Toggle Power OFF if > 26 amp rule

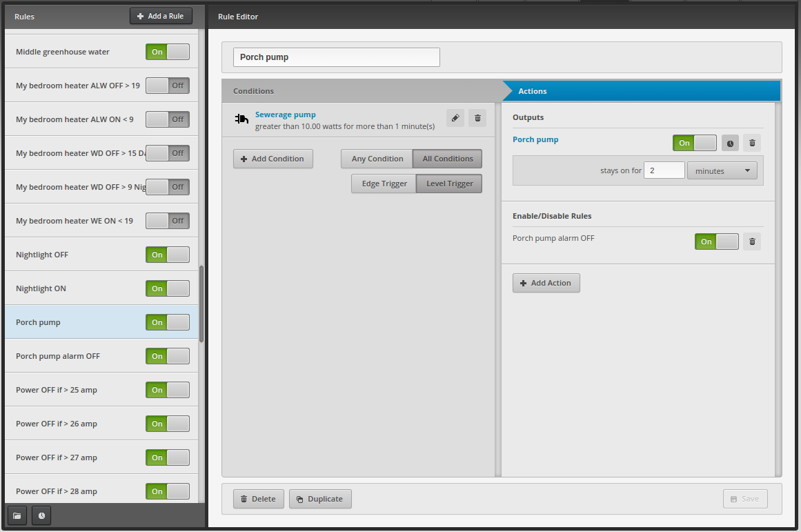pyautogui.click(x=168, y=424)
